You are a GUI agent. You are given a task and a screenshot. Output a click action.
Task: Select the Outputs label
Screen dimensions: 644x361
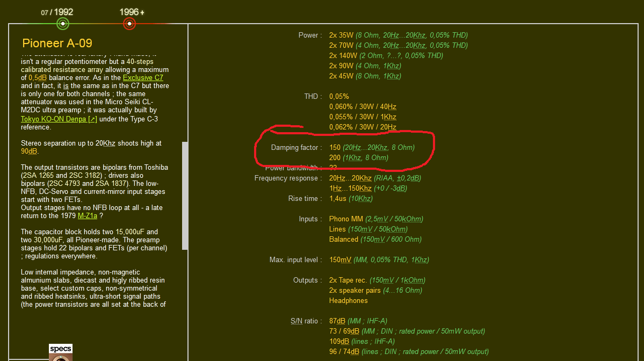[307, 280]
